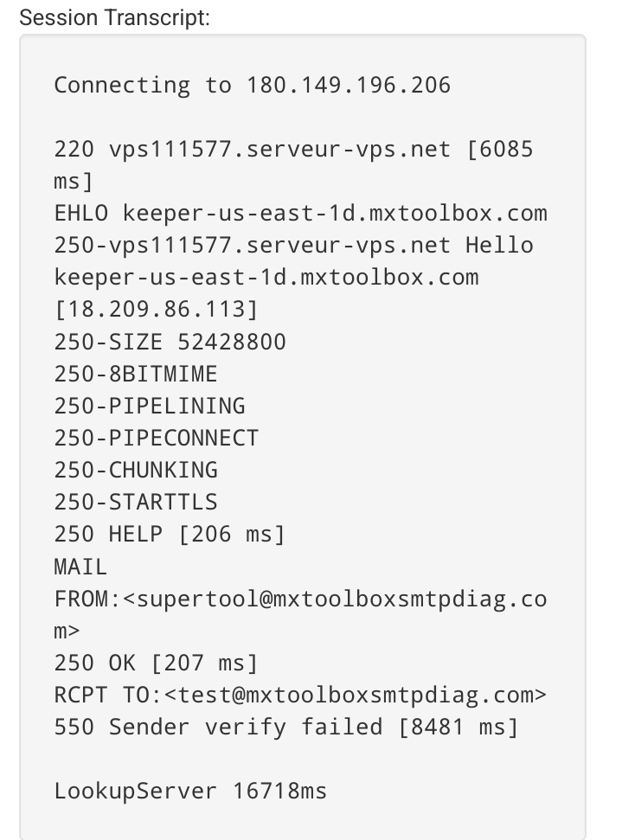
Task: Click the 550 Sender verify failed line
Action: pos(286,728)
